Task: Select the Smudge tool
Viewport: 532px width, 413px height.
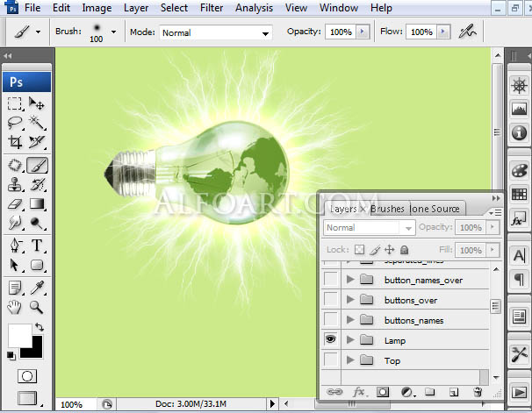Action: pos(15,223)
